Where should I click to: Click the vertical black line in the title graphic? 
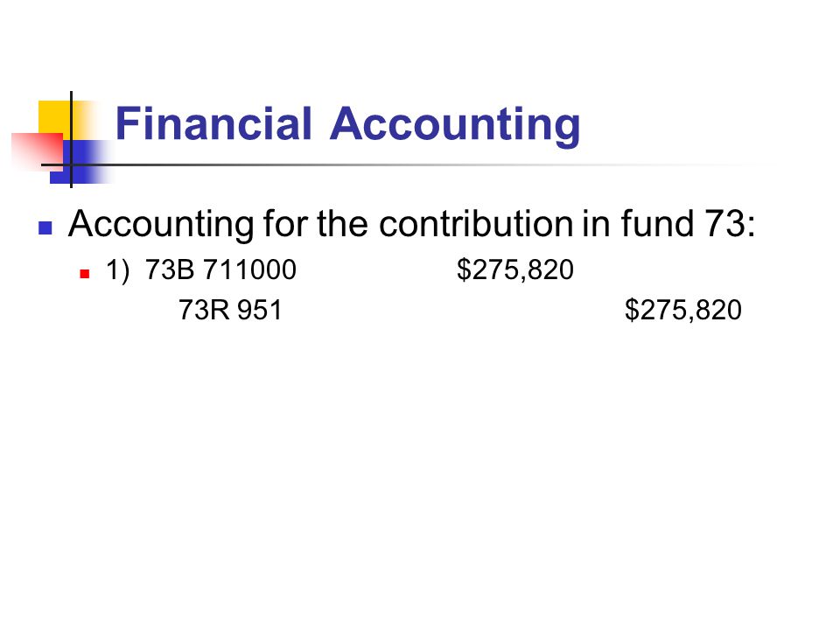[x=71, y=139]
